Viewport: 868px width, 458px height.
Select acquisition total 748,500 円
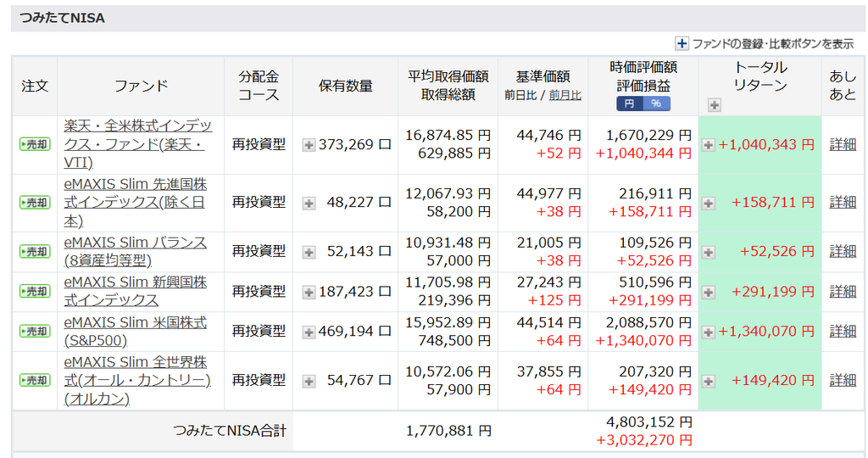pos(454,341)
